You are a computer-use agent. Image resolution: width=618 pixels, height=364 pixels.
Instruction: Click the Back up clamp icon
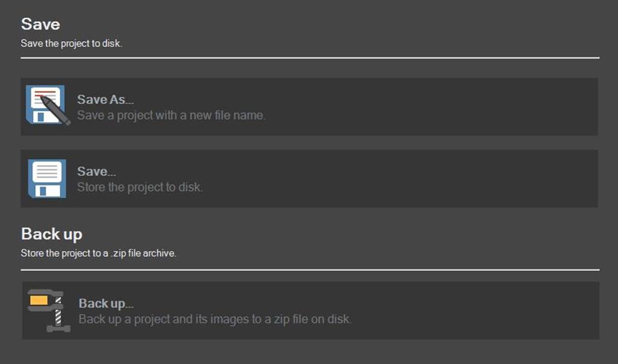pos(48,310)
